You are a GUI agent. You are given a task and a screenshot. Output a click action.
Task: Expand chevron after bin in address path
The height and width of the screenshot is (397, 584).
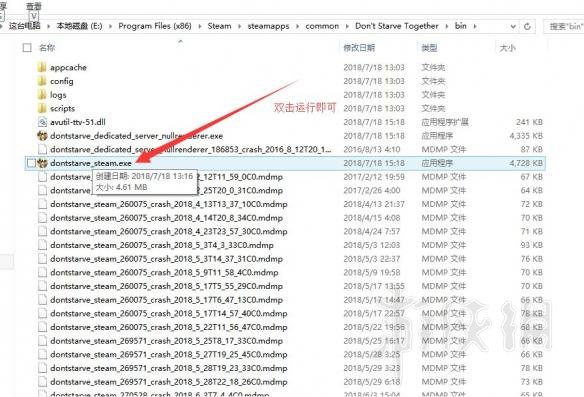pyautogui.click(x=475, y=26)
